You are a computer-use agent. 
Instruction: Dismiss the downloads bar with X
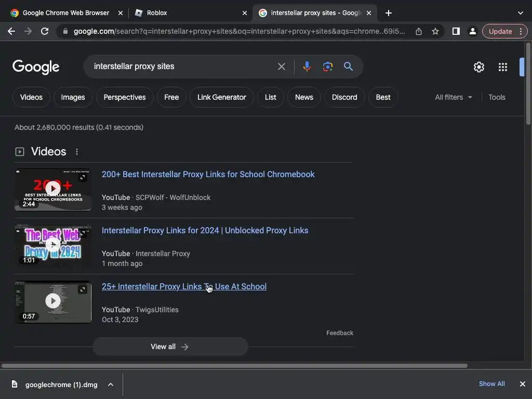523,384
